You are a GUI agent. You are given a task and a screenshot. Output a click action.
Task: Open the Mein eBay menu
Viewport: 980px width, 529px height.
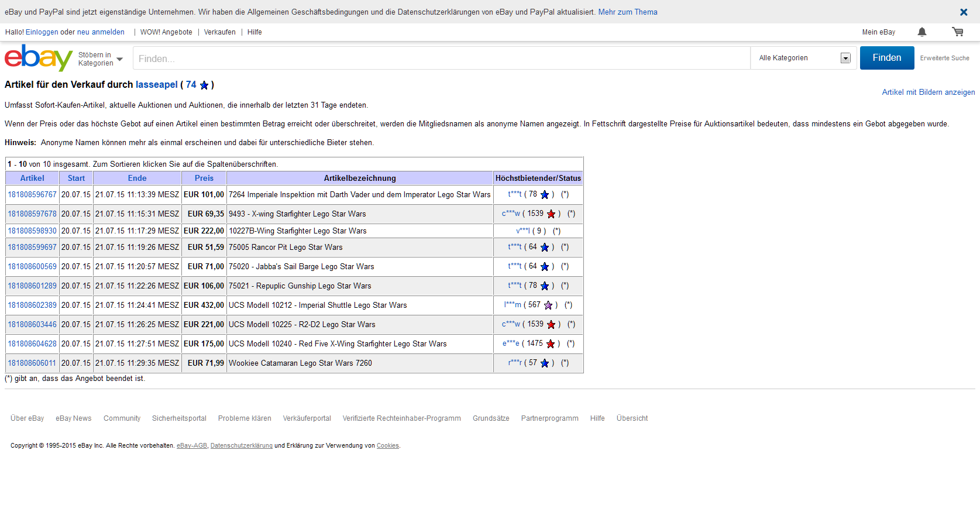(878, 32)
